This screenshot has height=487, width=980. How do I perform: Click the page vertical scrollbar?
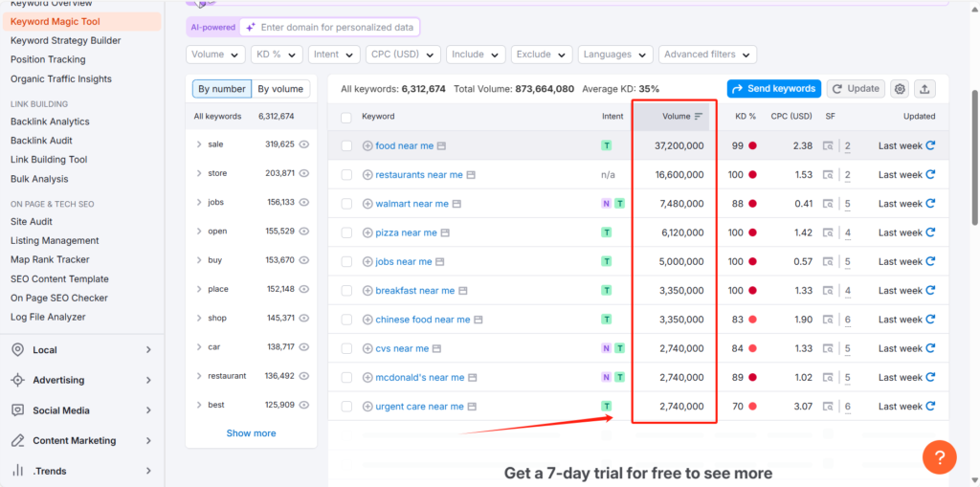[x=975, y=156]
